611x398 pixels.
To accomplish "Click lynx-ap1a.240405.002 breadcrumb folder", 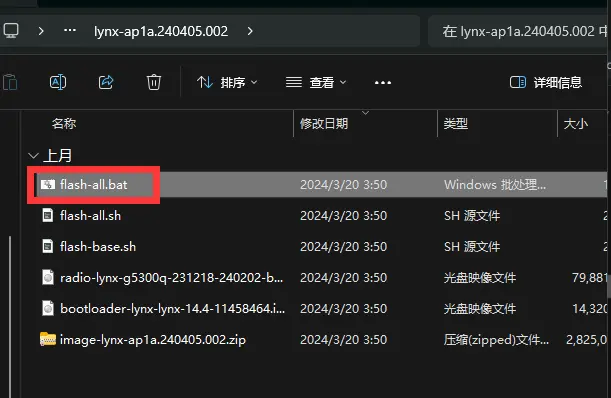I will click(161, 31).
